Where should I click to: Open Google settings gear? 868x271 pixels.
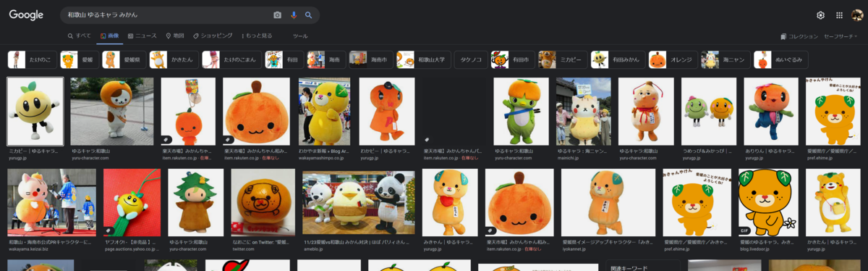pyautogui.click(x=820, y=15)
